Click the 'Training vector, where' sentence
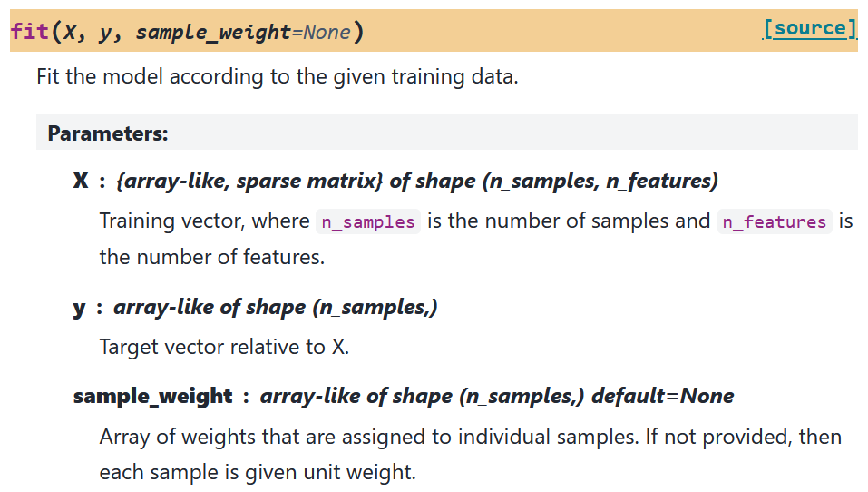This screenshot has height=492, width=868. coord(204,221)
